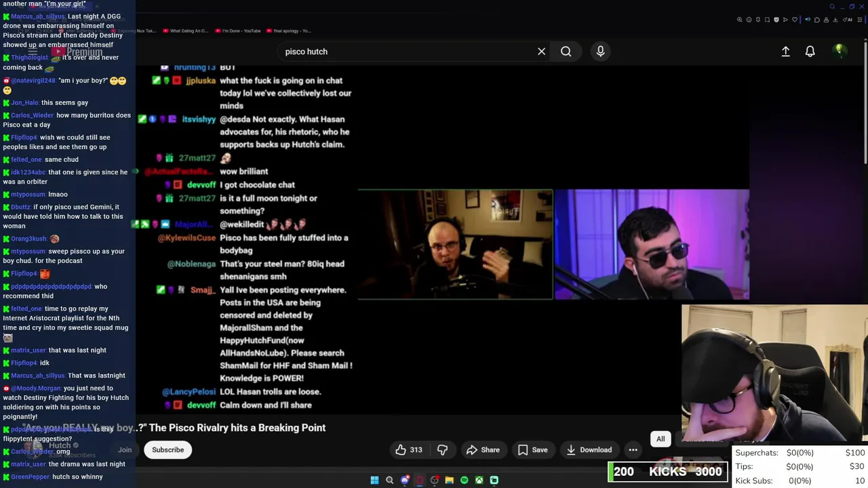Start voice search with the microphone icon
The height and width of the screenshot is (488, 868).
coord(600,52)
